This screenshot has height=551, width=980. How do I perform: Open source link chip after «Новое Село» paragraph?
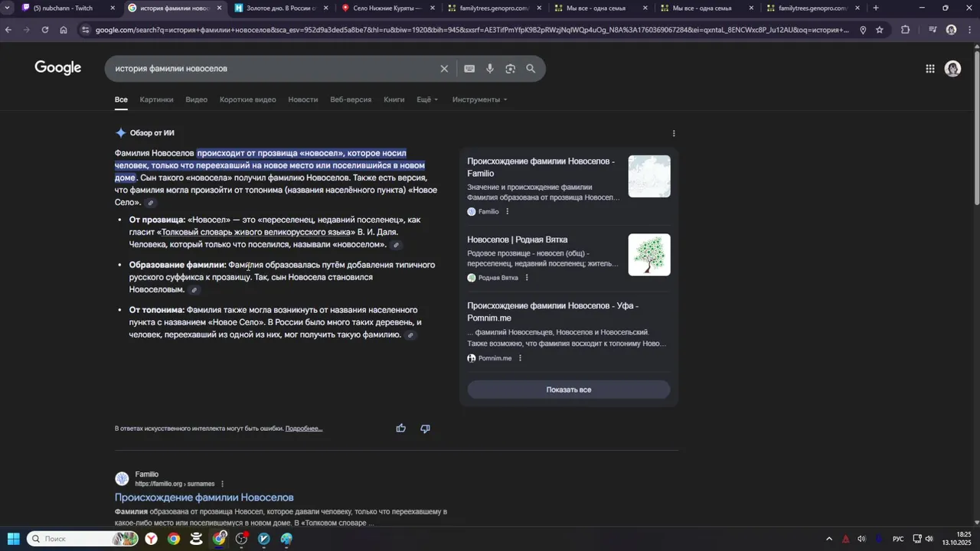click(151, 203)
